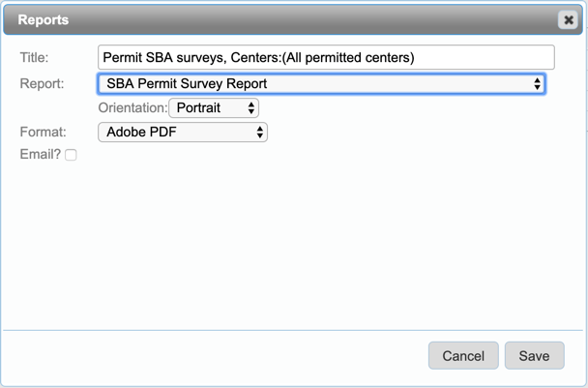Click the "Report:" field label
The width and height of the screenshot is (588, 388).
42,83
